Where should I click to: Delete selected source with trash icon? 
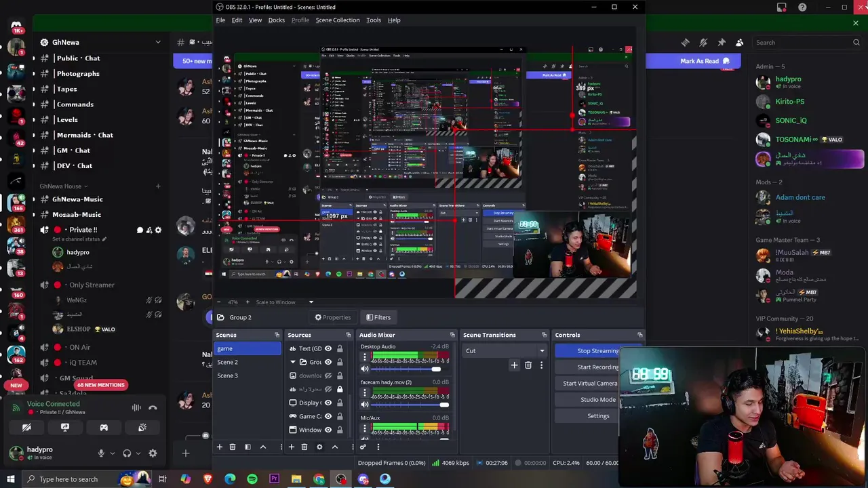[304, 447]
